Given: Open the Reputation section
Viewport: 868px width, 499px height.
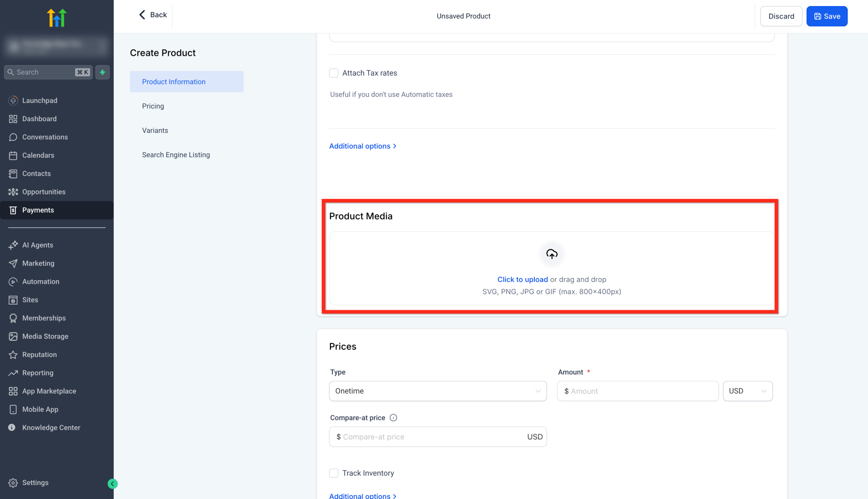Looking at the screenshot, I should [x=39, y=354].
